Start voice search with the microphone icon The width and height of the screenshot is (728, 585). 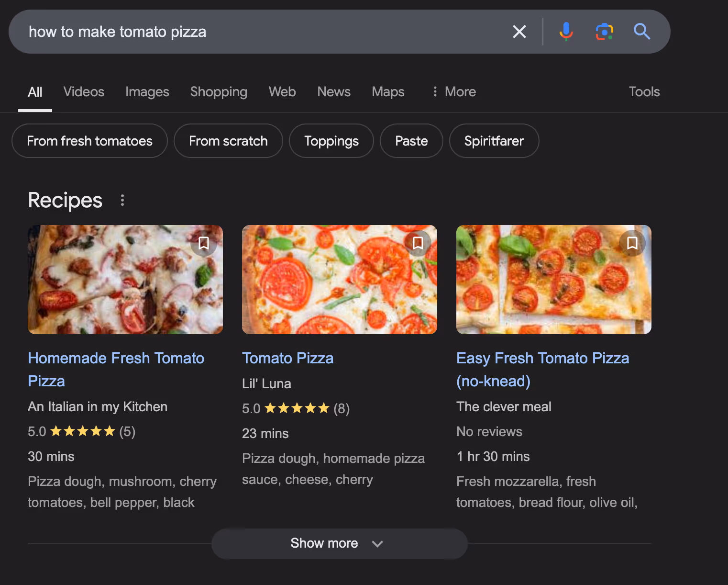tap(566, 32)
